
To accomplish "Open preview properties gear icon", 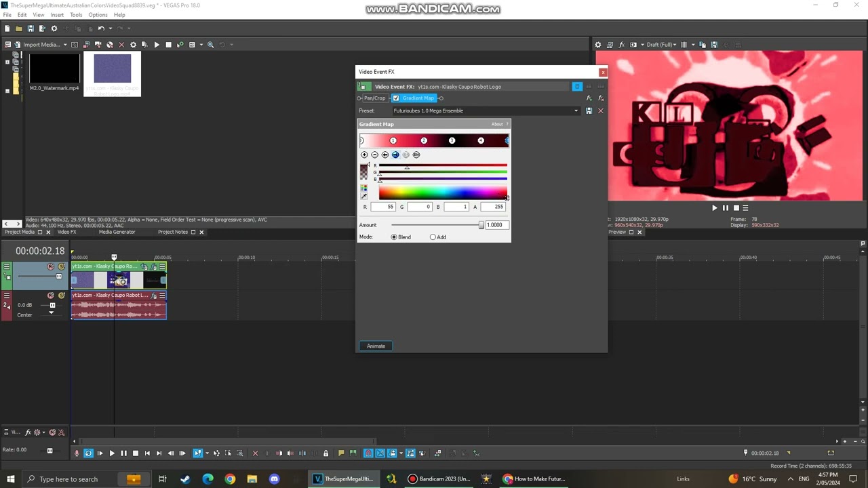I will click(x=598, y=45).
